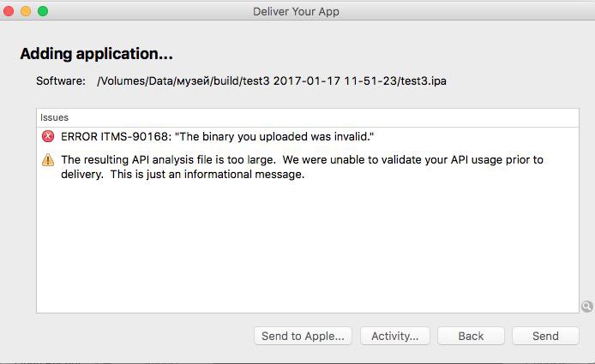Click the test3.ipa software file path
The height and width of the screenshot is (364, 595).
click(272, 81)
